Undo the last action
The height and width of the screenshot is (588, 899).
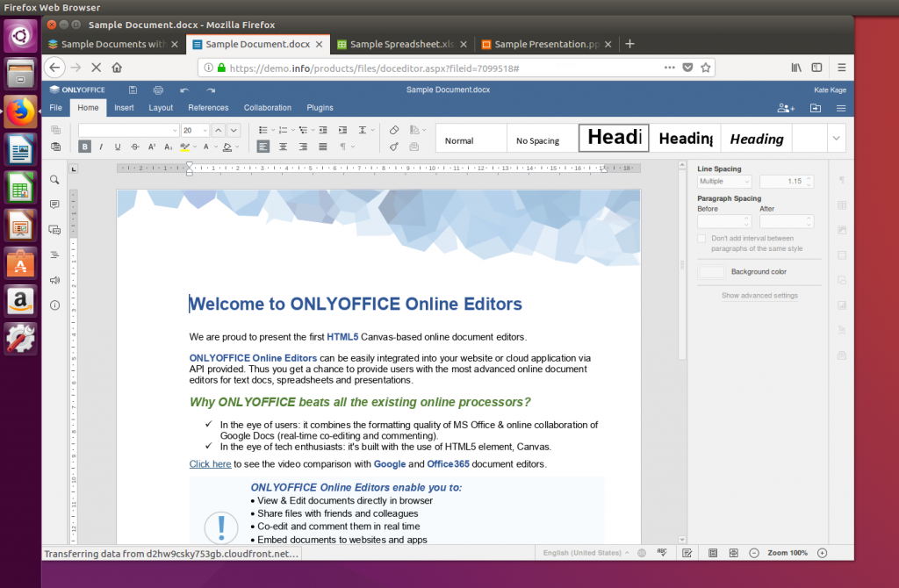[x=184, y=90]
